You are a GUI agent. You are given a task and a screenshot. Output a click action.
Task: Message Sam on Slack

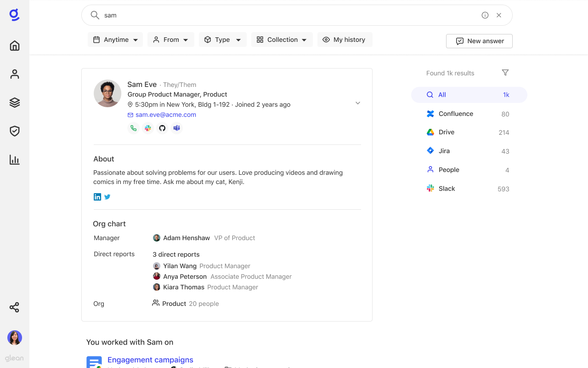pyautogui.click(x=147, y=128)
